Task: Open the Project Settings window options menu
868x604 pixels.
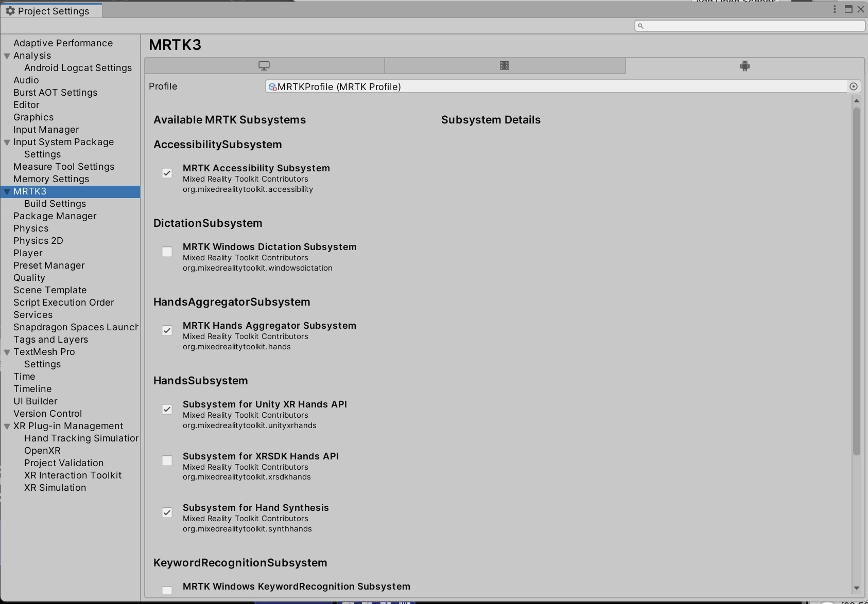Action: point(835,9)
